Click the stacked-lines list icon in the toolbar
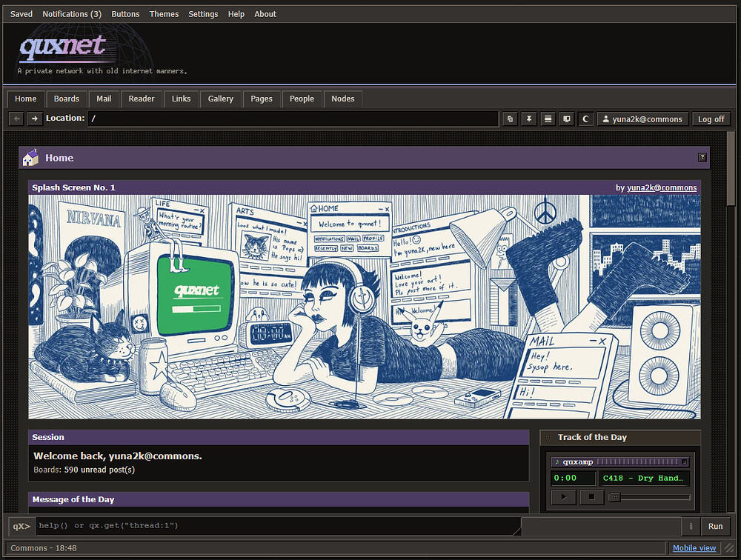741x560 pixels. click(x=548, y=119)
